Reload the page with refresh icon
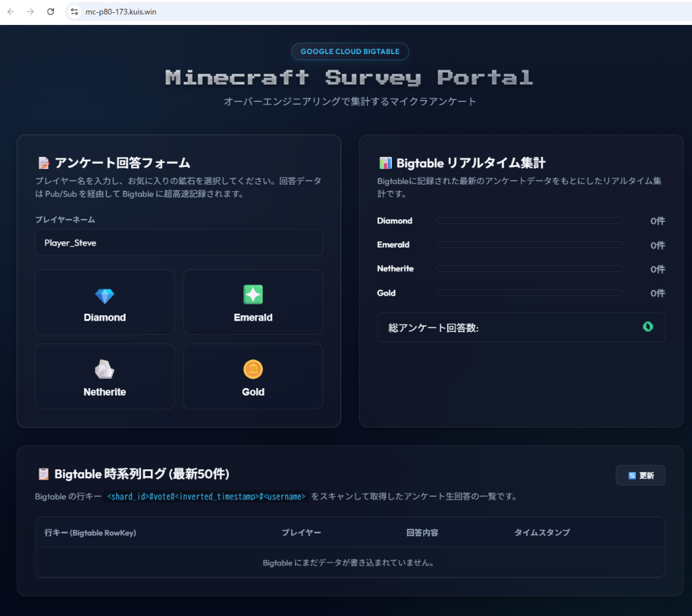 point(51,11)
